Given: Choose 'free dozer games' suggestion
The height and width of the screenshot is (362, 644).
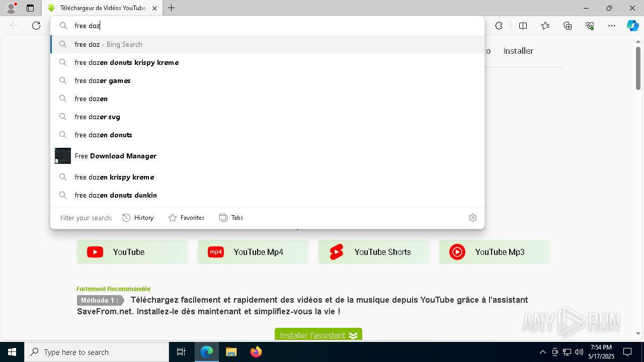Looking at the screenshot, I should 267,80.
